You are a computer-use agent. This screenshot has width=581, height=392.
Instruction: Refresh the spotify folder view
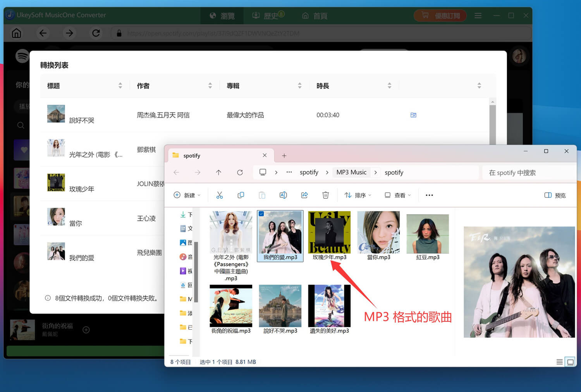(240, 173)
